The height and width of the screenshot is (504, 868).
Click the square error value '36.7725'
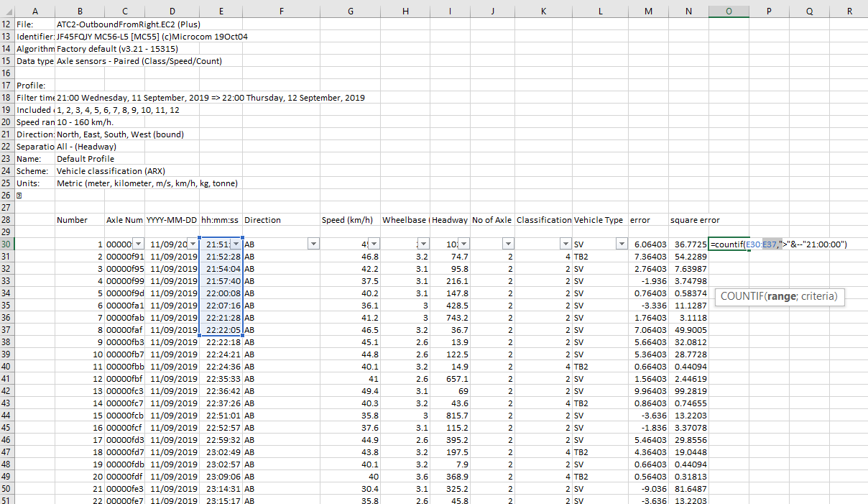(691, 244)
